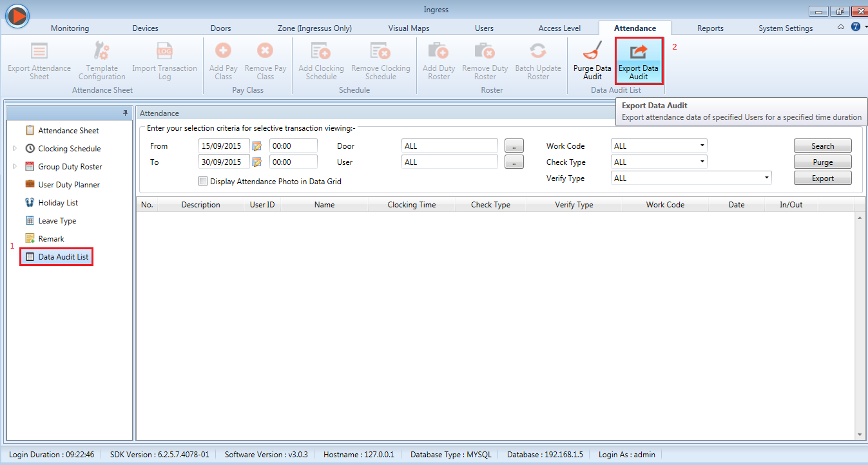Image resolution: width=868 pixels, height=465 pixels.
Task: Click Export Attendance Sheet ribbon icon
Action: [39, 52]
